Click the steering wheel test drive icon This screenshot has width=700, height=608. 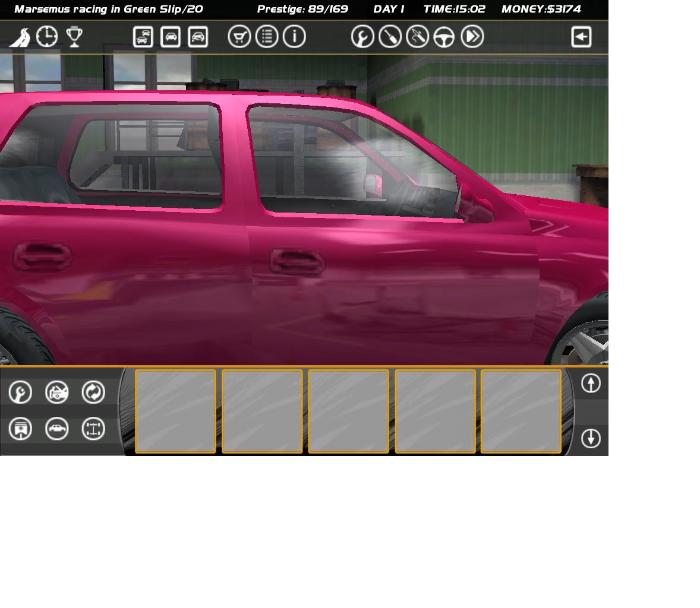[444, 37]
